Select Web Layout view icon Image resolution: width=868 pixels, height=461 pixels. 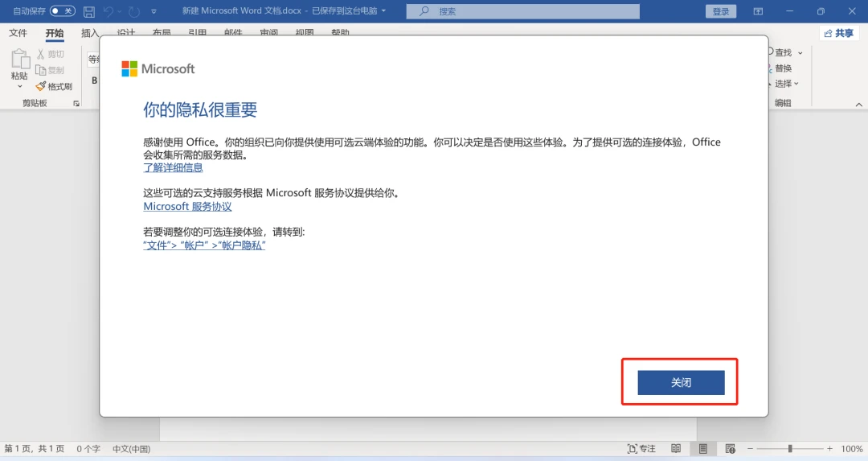click(x=730, y=449)
